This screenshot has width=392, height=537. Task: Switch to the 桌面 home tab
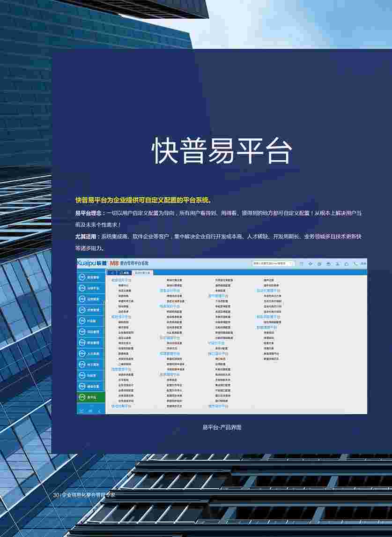(125, 272)
